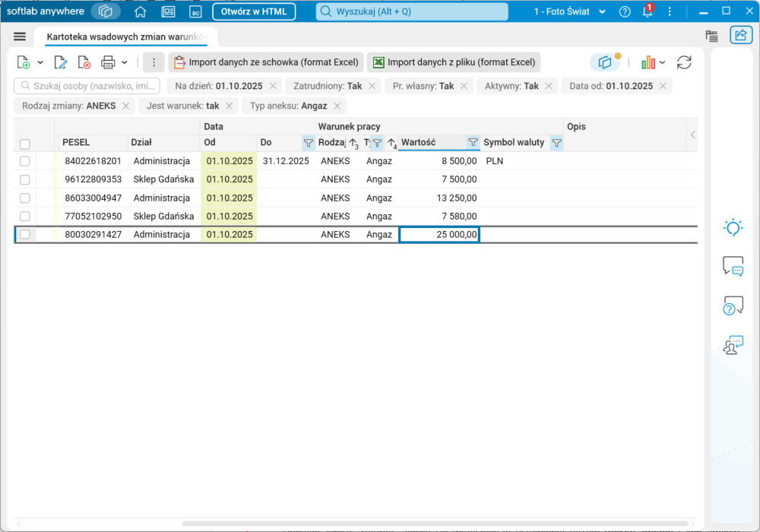The height and width of the screenshot is (532, 760).
Task: Click filter icon on Wartość column
Action: click(x=473, y=142)
